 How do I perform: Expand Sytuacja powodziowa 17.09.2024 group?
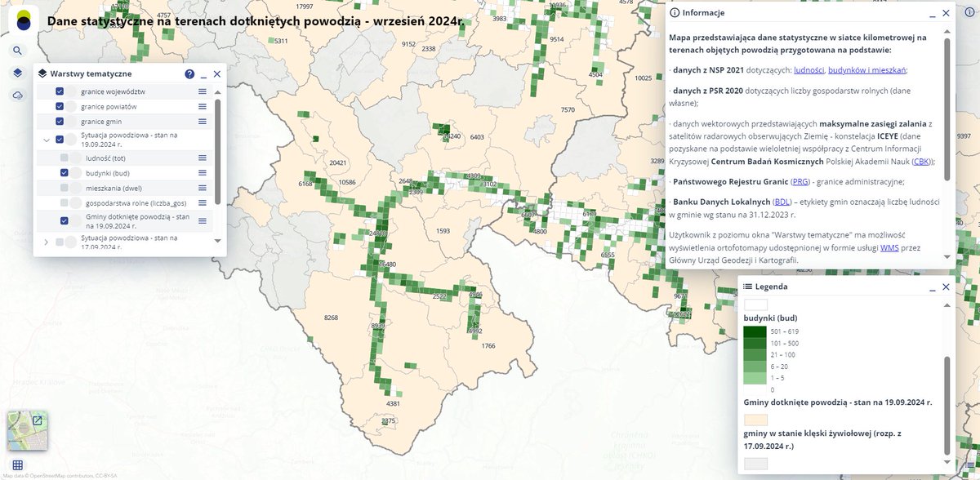tap(47, 241)
